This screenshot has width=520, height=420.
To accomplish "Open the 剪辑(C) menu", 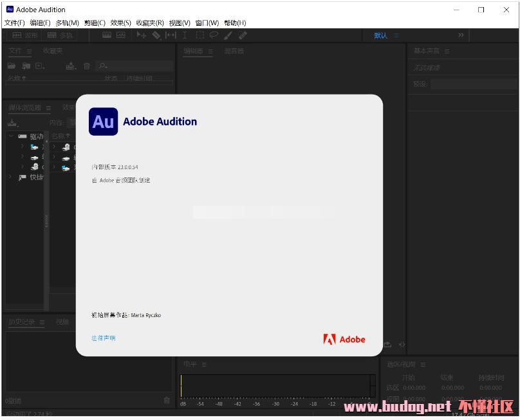I will tap(95, 23).
